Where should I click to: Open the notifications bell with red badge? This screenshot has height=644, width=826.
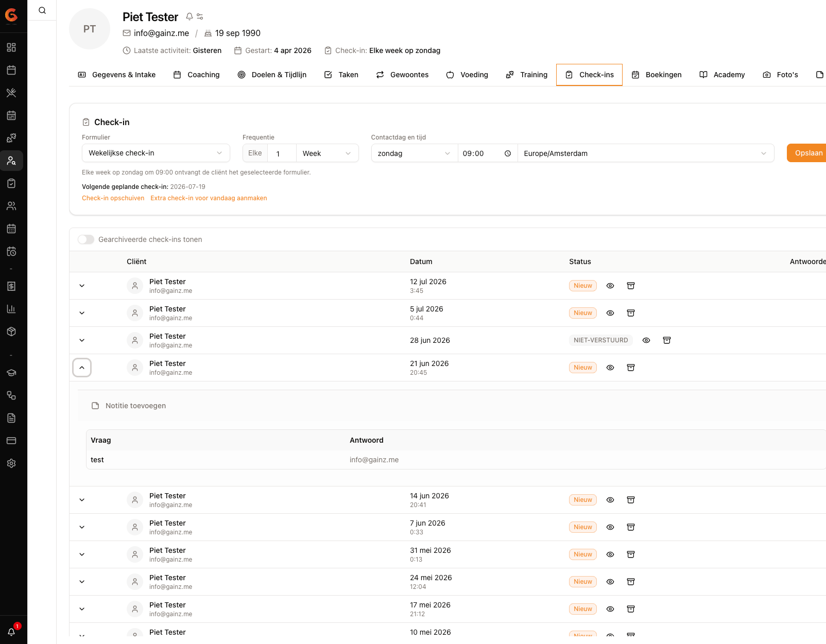click(x=11, y=631)
